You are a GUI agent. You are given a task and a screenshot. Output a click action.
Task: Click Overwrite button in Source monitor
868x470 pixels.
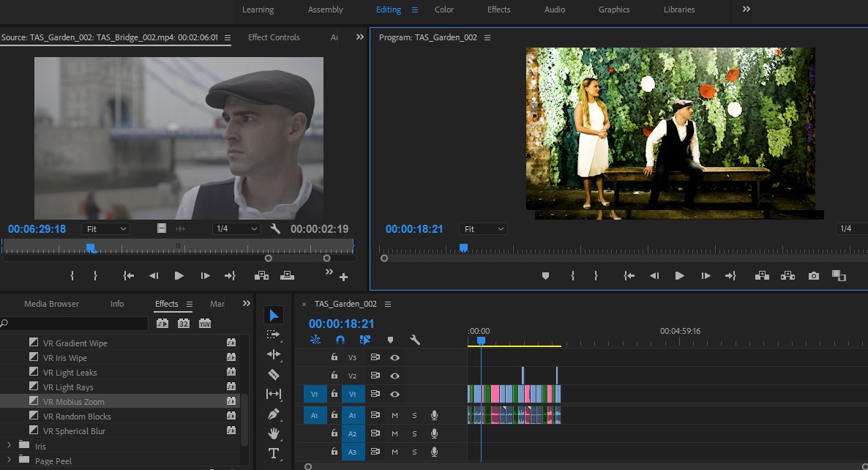pyautogui.click(x=288, y=276)
